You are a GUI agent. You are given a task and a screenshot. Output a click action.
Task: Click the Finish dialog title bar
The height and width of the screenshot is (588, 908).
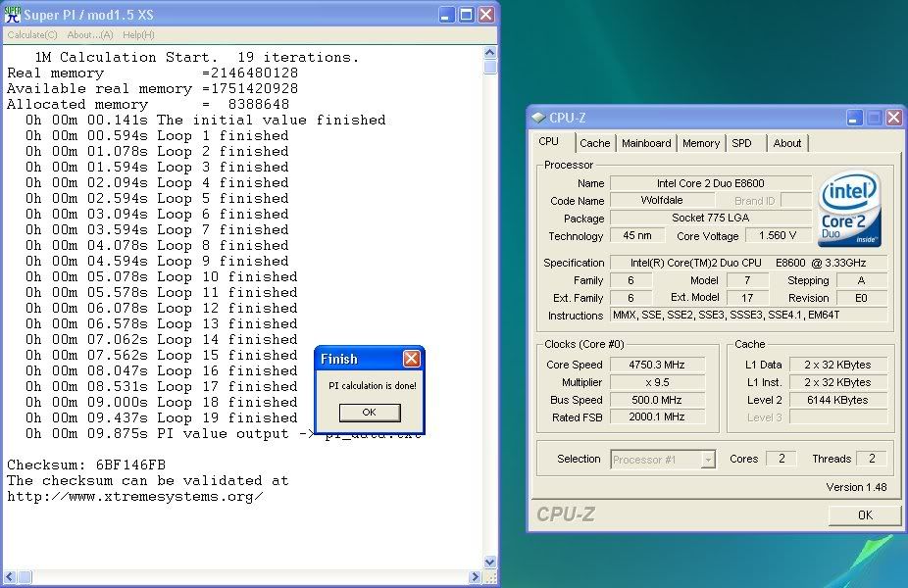[x=370, y=359]
